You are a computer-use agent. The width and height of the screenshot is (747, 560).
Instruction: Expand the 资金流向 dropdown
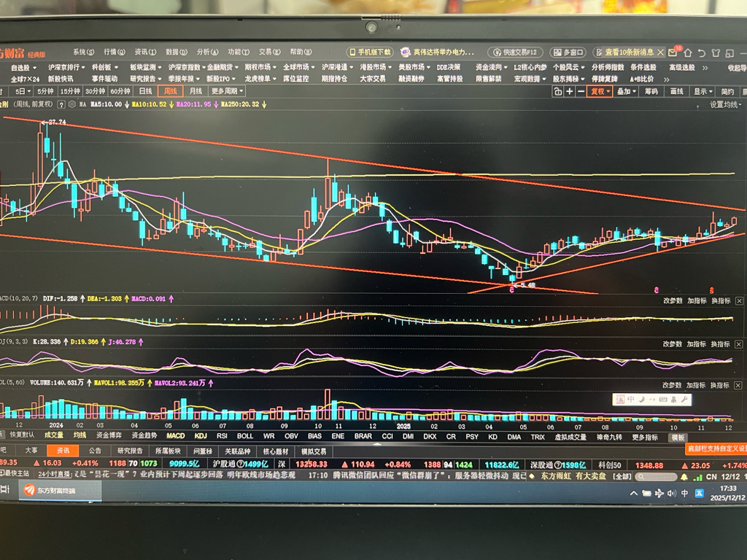[x=491, y=68]
